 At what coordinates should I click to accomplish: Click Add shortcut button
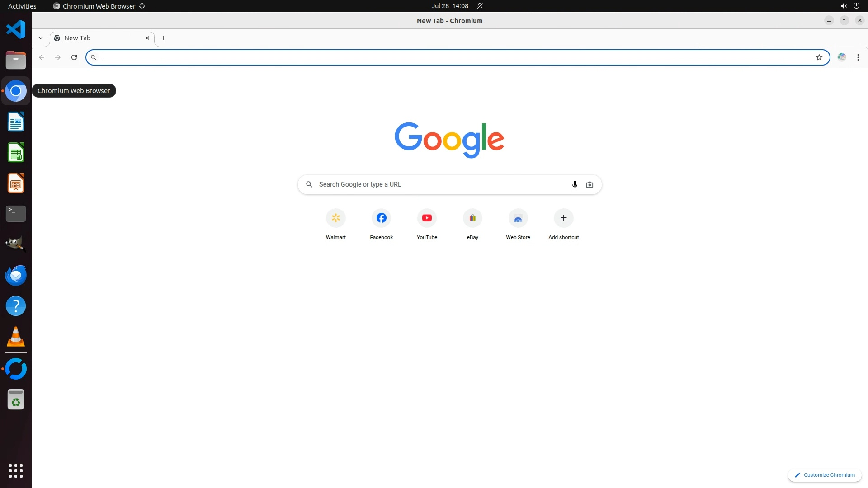pyautogui.click(x=563, y=218)
